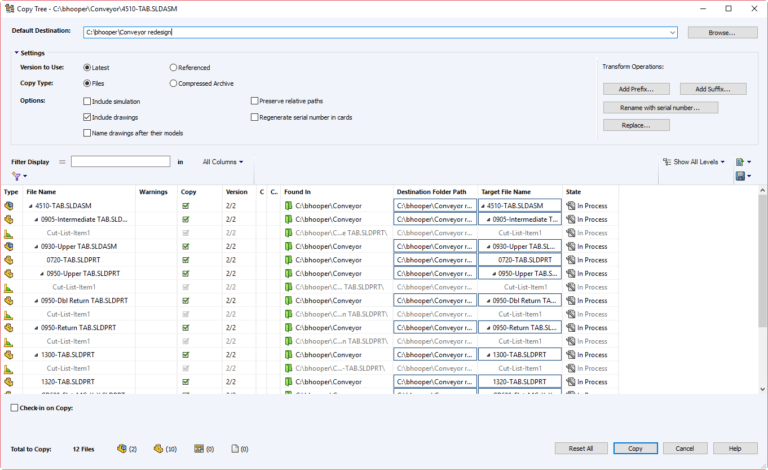Click the part icon for 0950-Return TAB.SLDPRT
768x470 pixels.
[9, 328]
